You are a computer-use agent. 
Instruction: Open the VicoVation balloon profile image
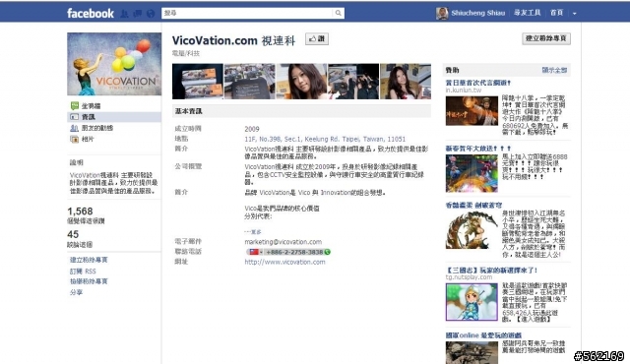pyautogui.click(x=114, y=64)
